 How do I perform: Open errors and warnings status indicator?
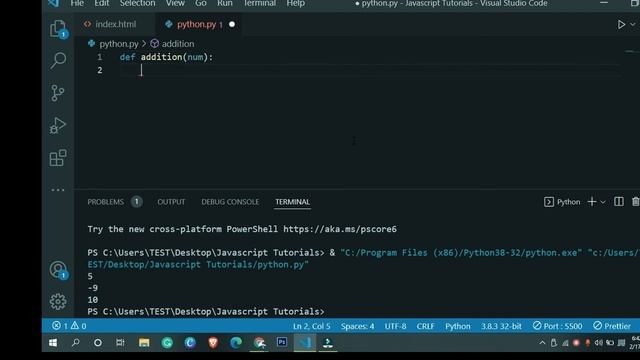(x=69, y=326)
